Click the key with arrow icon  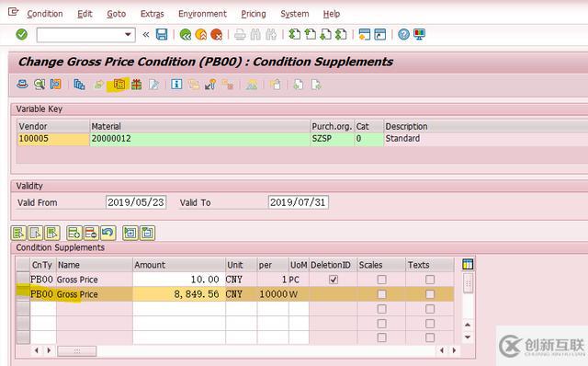click(x=210, y=85)
